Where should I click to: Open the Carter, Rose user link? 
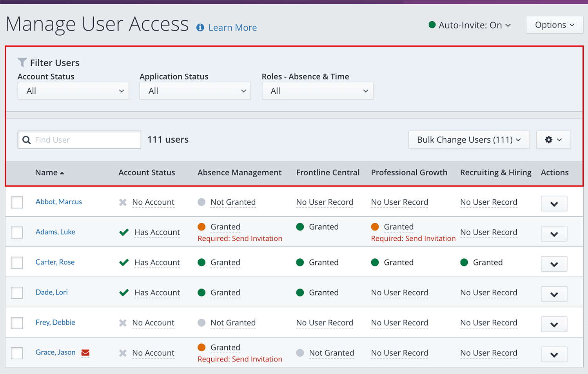[x=55, y=262]
